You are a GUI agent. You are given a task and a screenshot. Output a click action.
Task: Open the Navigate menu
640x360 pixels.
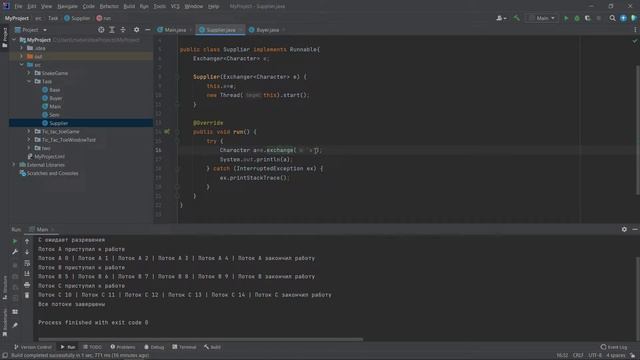[x=67, y=7]
